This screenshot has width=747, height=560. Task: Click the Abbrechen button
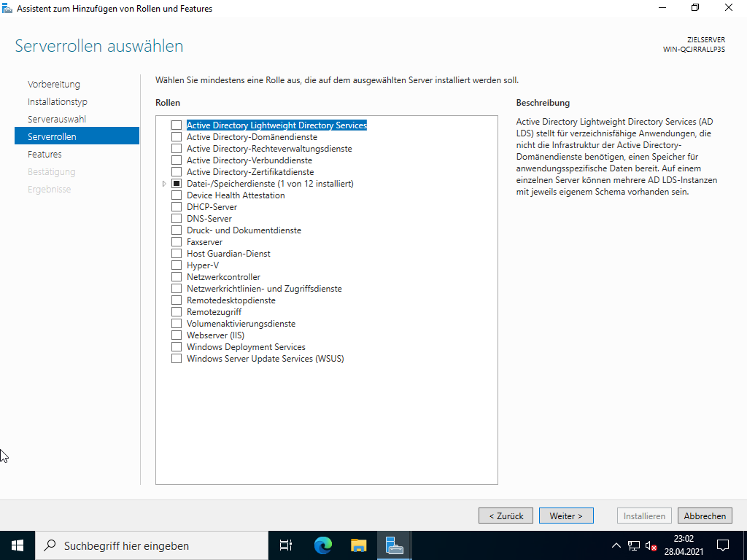tap(705, 516)
